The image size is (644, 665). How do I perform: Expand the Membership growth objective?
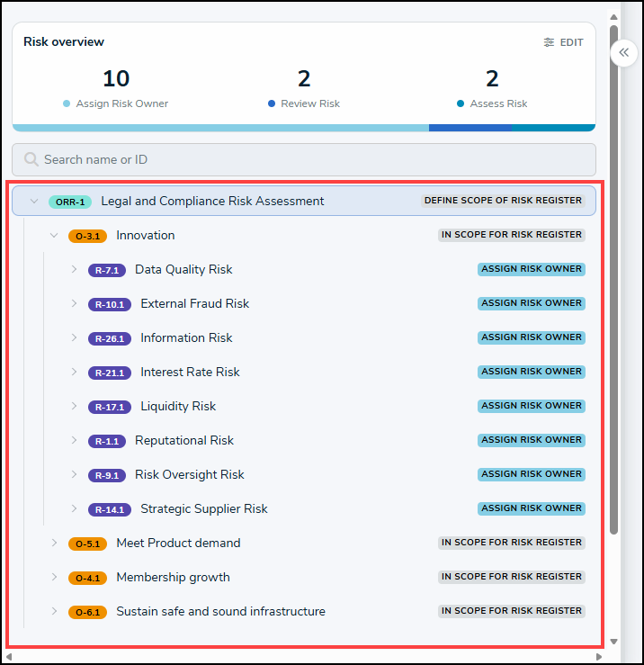54,577
